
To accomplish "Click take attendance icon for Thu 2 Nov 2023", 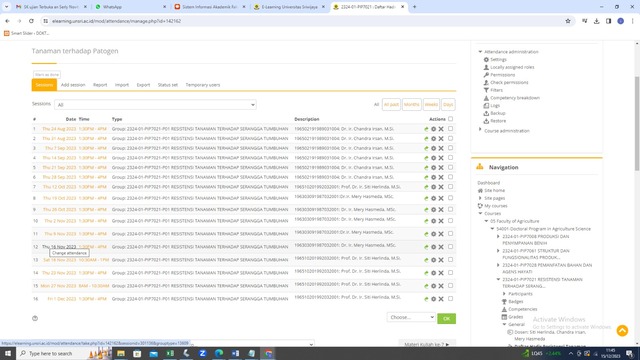I will click(x=426, y=221).
